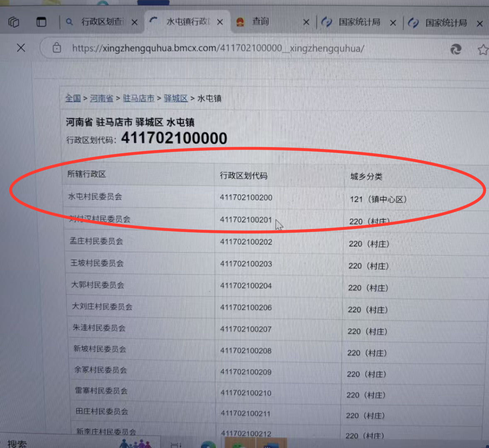Click the 行政区划代码 column header
Screen dimensions: 489x448
[243, 176]
